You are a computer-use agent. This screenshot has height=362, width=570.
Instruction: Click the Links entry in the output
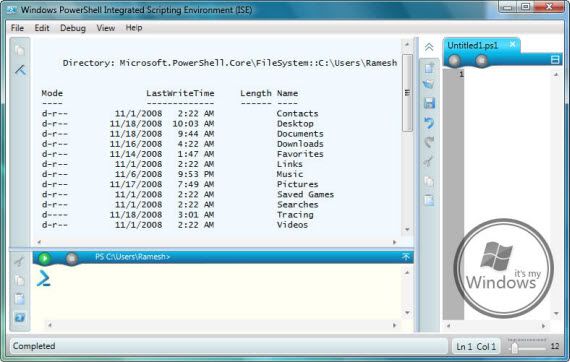[290, 164]
